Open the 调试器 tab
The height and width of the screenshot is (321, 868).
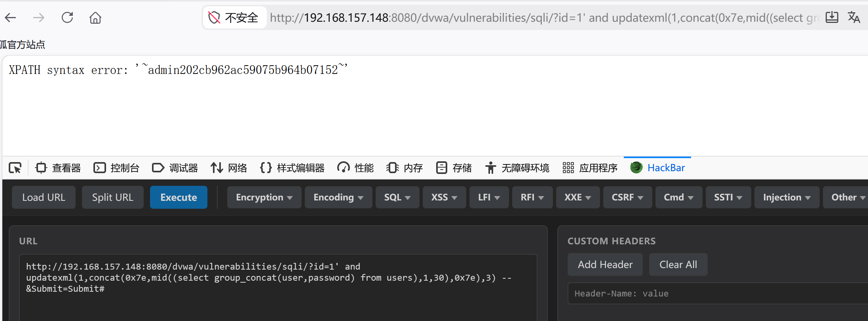(x=175, y=168)
